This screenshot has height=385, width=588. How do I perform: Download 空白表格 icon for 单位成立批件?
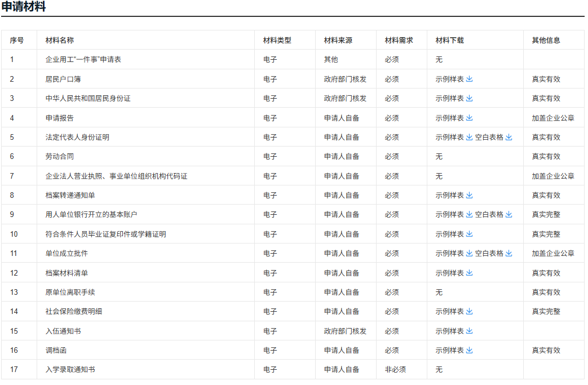509,254
